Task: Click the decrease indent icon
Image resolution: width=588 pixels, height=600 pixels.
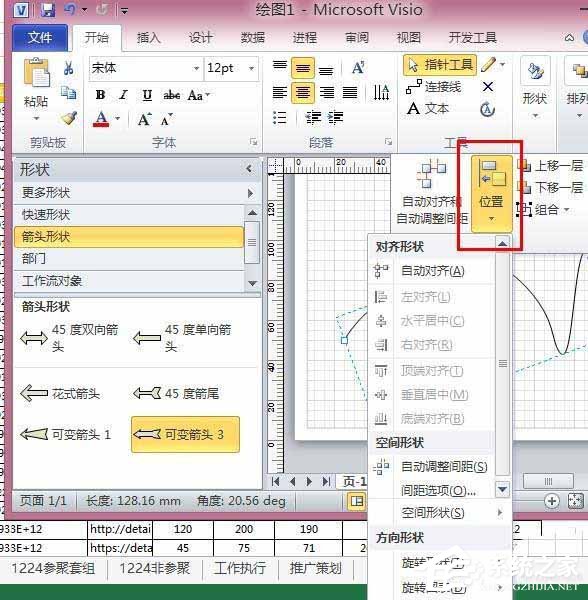Action: (313, 117)
